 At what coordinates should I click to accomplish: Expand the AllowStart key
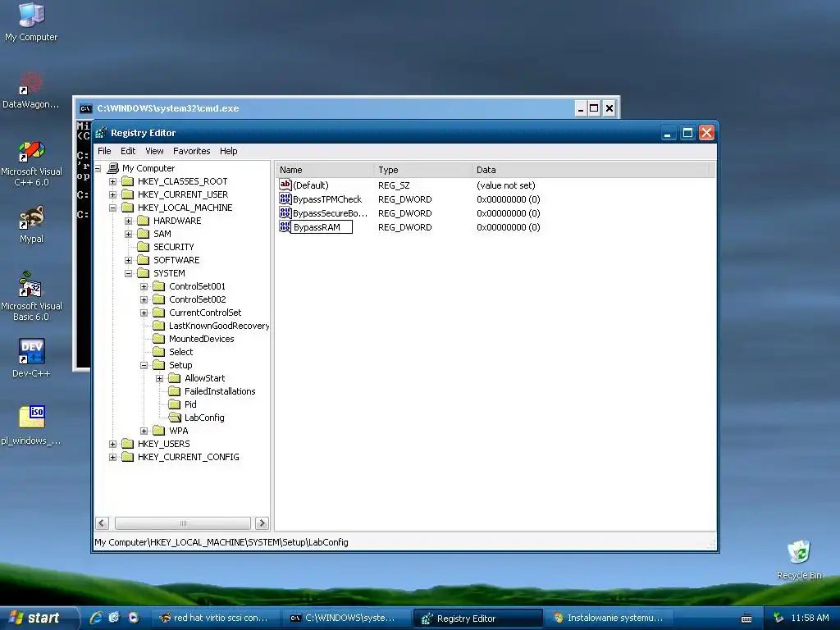point(159,378)
